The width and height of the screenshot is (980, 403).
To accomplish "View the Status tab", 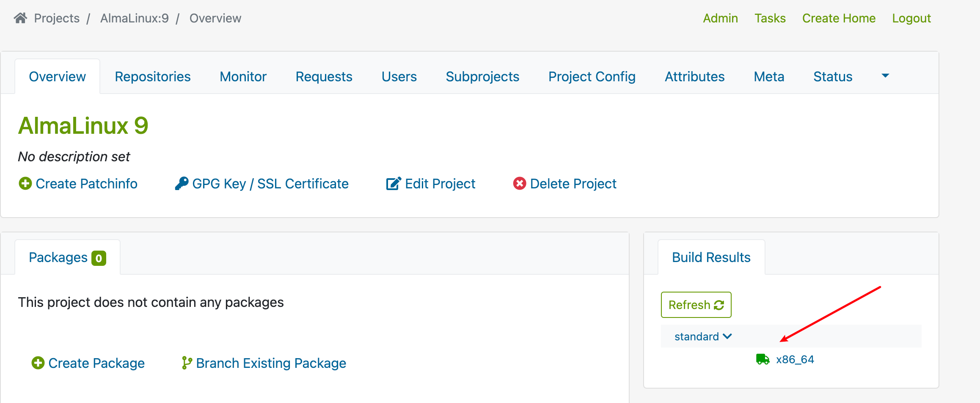I will coord(833,77).
